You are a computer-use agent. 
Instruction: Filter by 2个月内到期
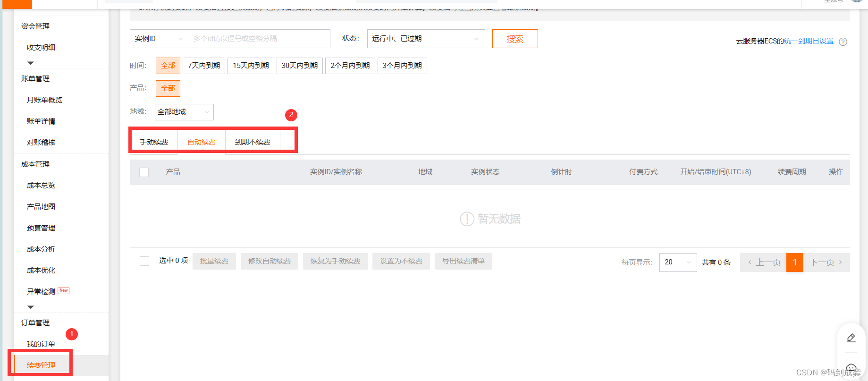350,66
